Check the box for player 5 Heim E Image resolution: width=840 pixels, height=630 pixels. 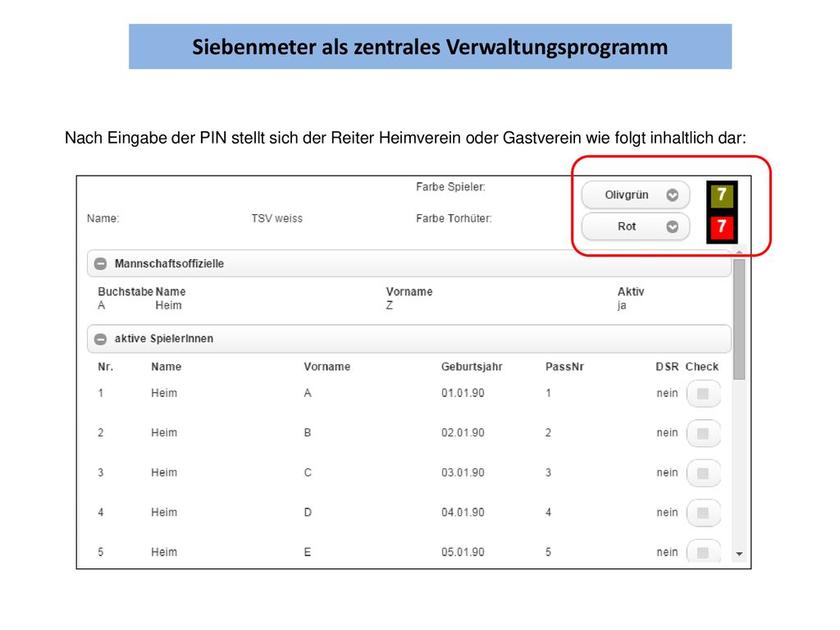[703, 552]
